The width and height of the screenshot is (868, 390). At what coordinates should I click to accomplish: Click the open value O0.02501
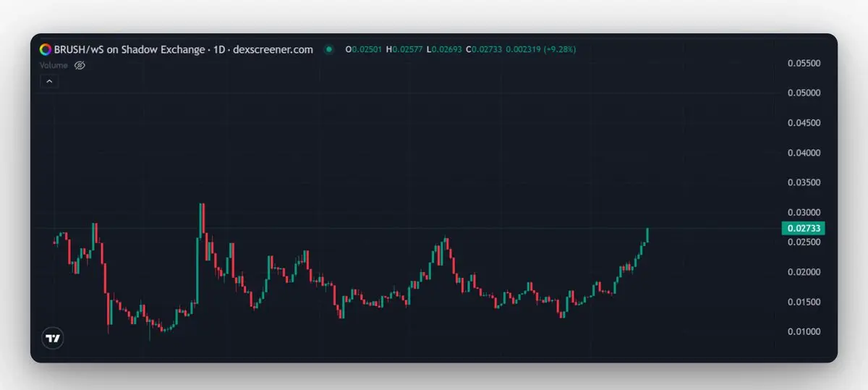pyautogui.click(x=364, y=49)
